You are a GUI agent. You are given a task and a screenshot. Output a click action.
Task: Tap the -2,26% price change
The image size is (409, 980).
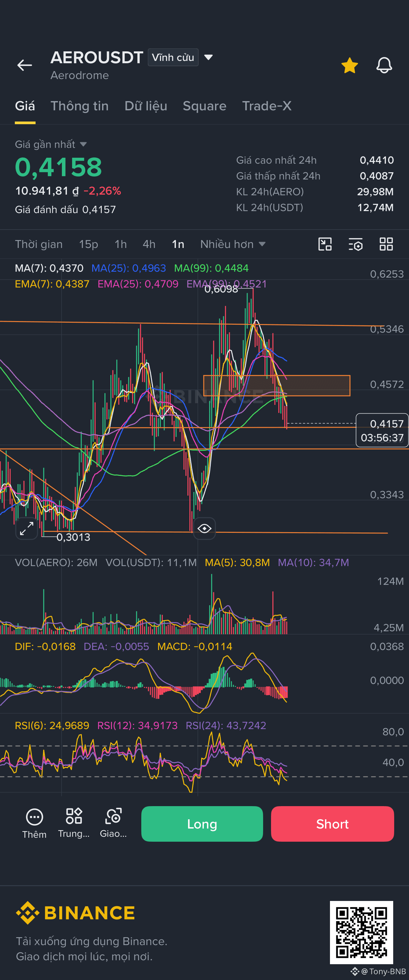(x=102, y=191)
